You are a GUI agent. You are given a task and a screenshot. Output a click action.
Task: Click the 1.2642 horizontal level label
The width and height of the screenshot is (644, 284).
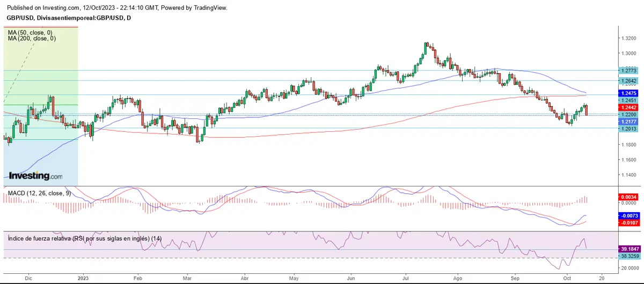628,81
